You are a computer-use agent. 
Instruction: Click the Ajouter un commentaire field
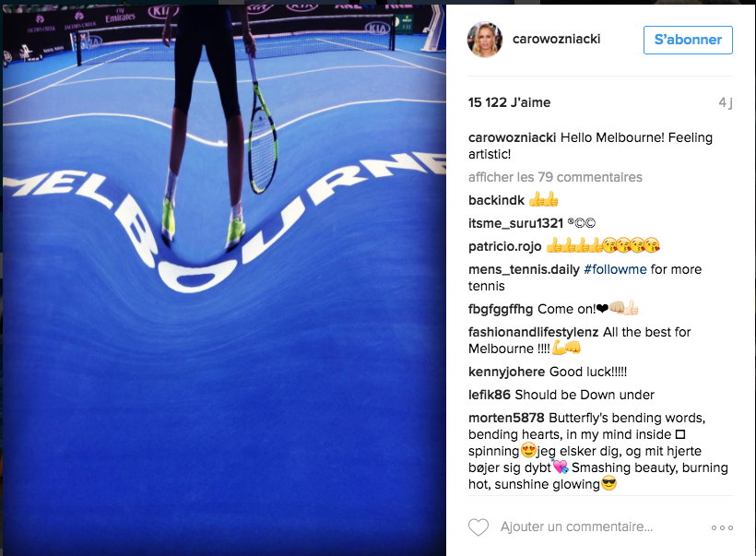pyautogui.click(x=576, y=526)
